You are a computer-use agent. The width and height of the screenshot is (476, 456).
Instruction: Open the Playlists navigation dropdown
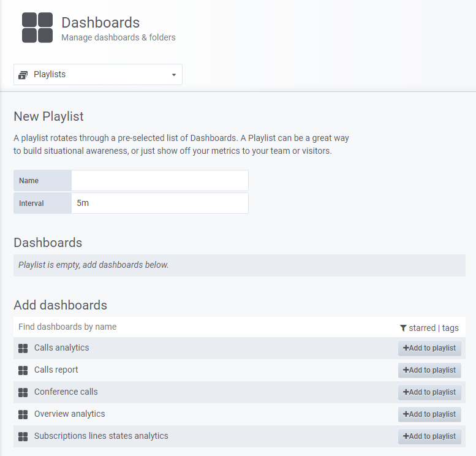[98, 74]
